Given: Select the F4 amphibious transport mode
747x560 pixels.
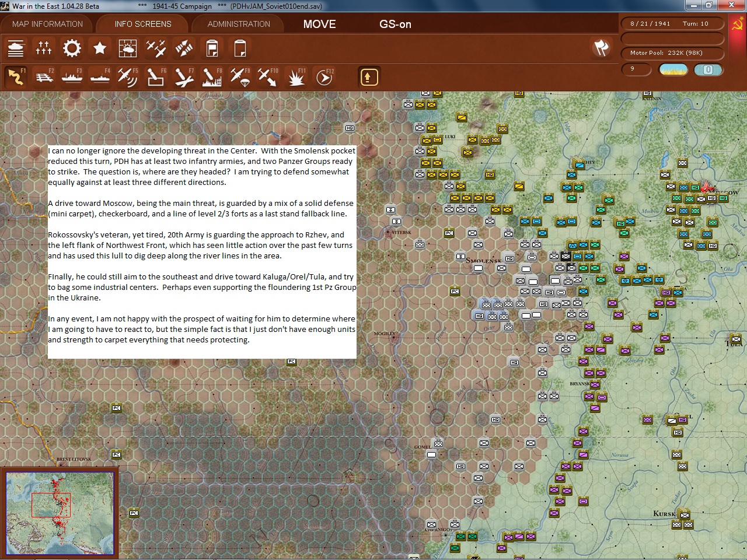Looking at the screenshot, I should (100, 77).
